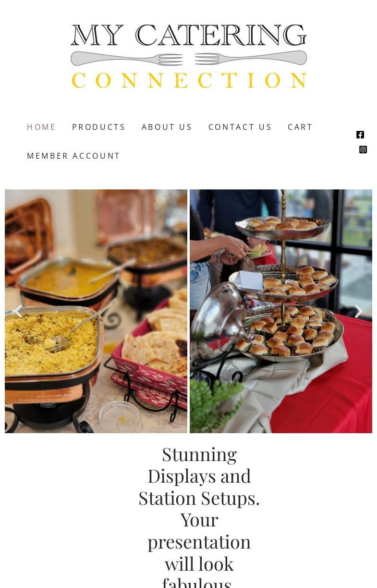Advance carousel with right chevron
This screenshot has width=377, height=588.
tap(358, 312)
